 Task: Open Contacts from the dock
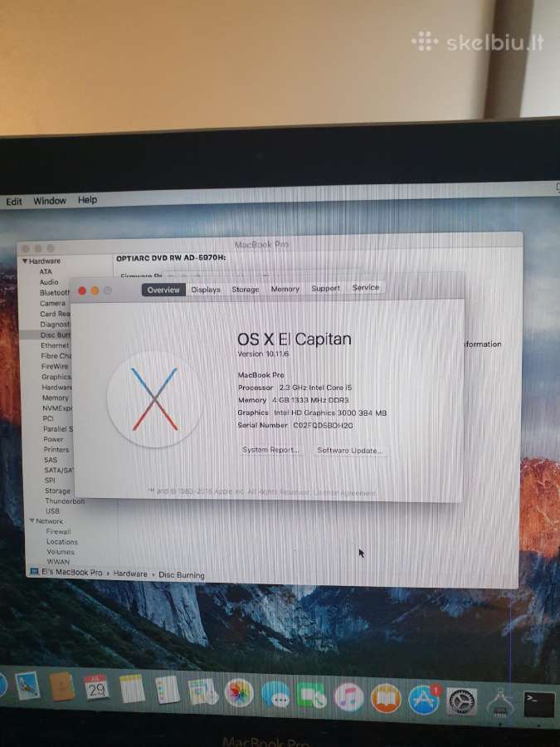(62, 686)
